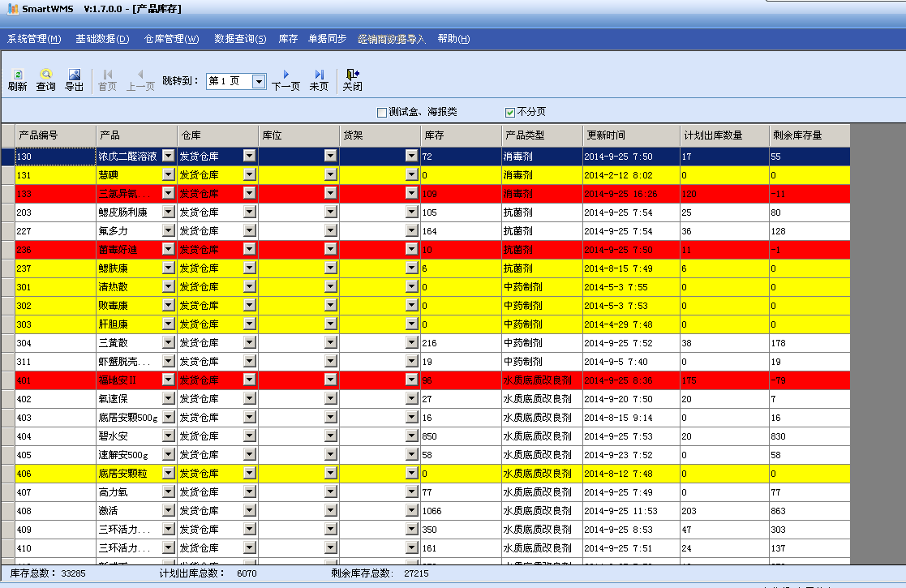Expand product dropdown for row 130
Image resolution: width=906 pixels, height=588 pixels.
click(x=168, y=156)
